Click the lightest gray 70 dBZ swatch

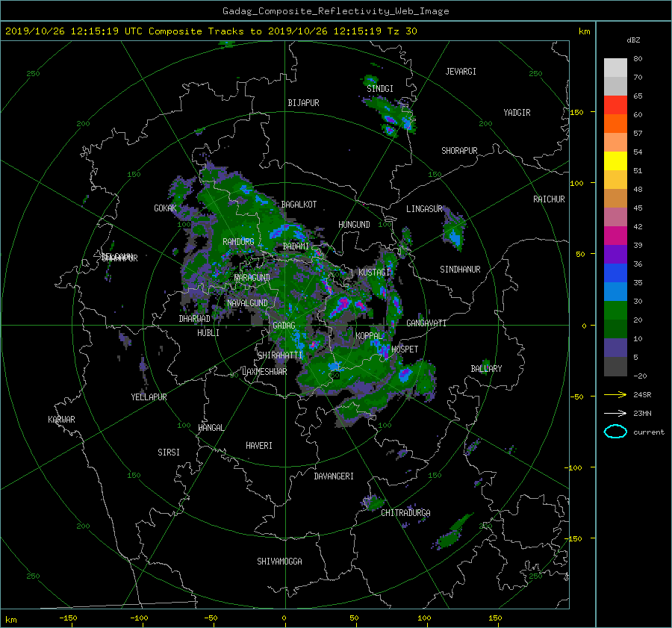pos(615,68)
